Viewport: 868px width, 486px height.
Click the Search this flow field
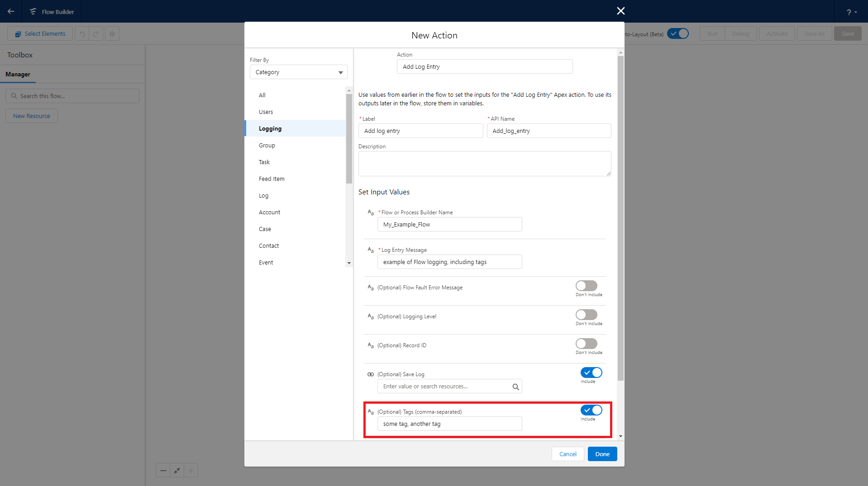tap(72, 96)
